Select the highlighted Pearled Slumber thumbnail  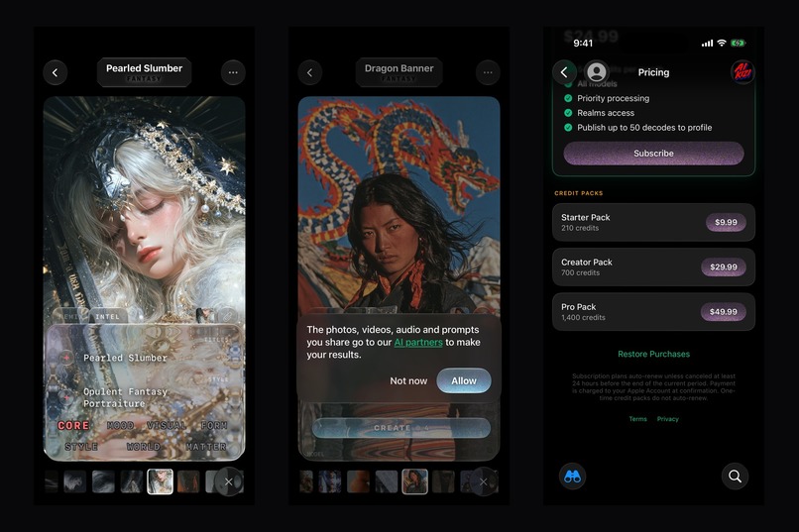(x=160, y=481)
